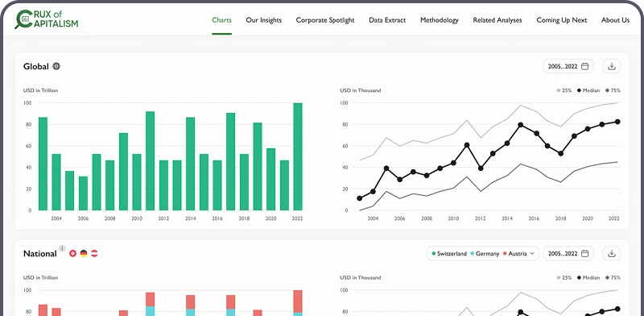
Task: Click the info icon beside National
Action: [62, 248]
